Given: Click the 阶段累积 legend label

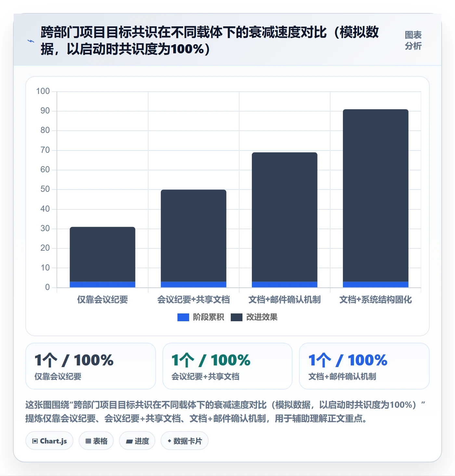Looking at the screenshot, I should 208,317.
